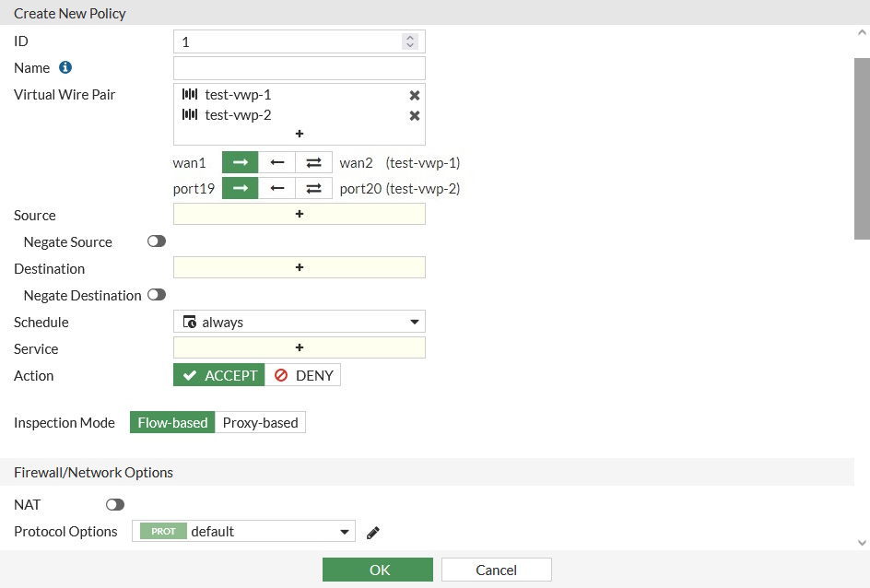Set wan1 traffic direction to bidirectional
This screenshot has width=870, height=588.
tap(313, 162)
